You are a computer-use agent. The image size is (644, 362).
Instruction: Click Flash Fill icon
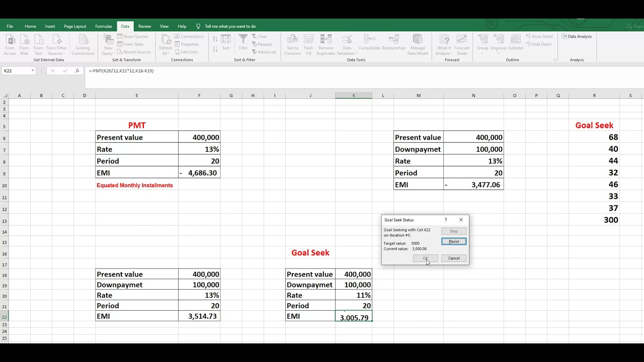point(308,45)
